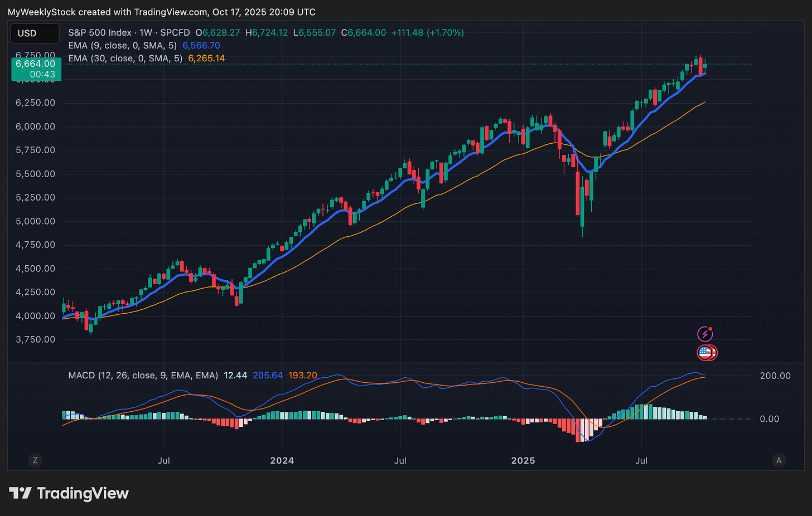
Task: Click the +111.48 (+1.70%) change value
Action: point(427,33)
